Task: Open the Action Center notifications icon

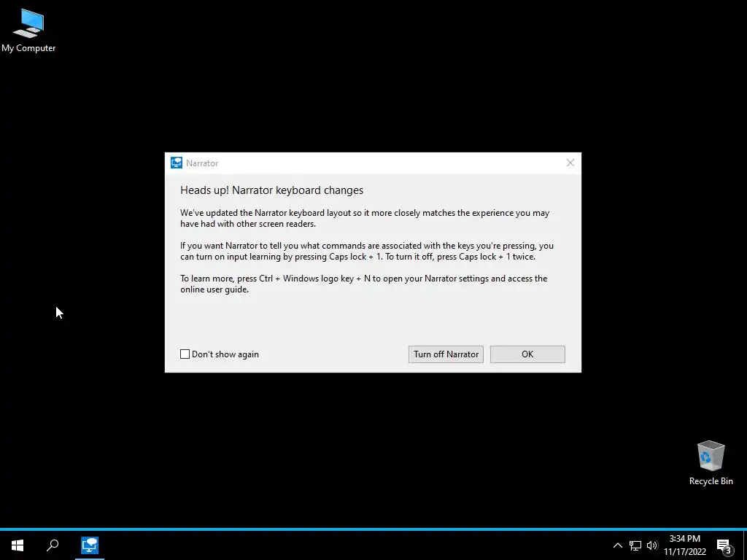Action: [724, 545]
